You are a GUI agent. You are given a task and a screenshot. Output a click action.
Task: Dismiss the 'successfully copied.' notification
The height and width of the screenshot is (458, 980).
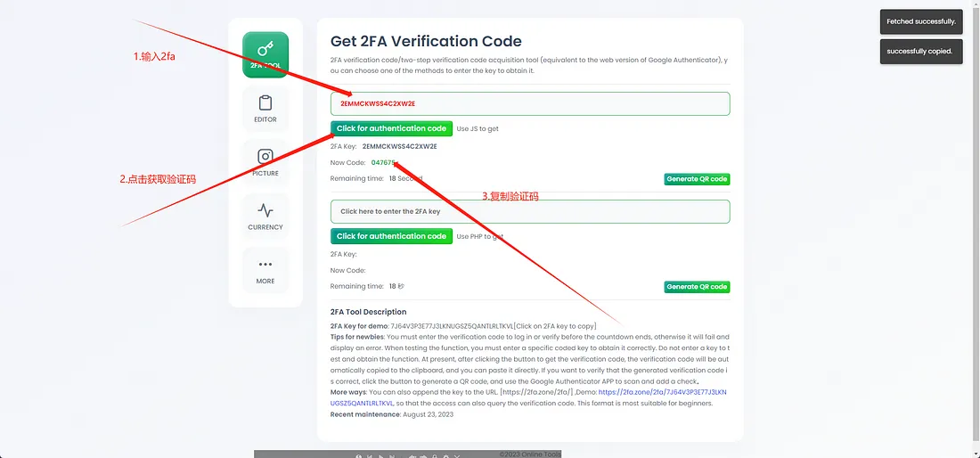(x=919, y=52)
